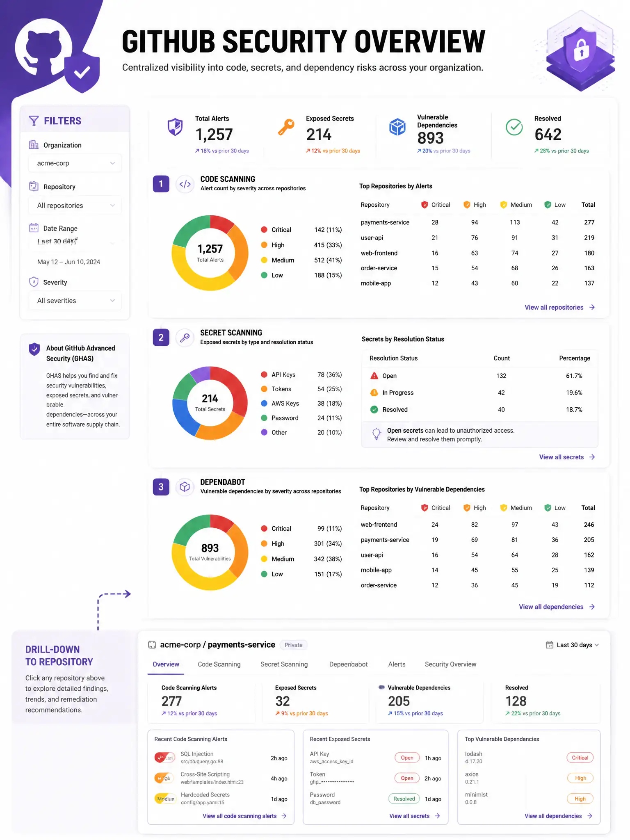Screen dimensions: 630x840
Task: Click the AWS Keys blue legend dot
Action: tap(264, 404)
